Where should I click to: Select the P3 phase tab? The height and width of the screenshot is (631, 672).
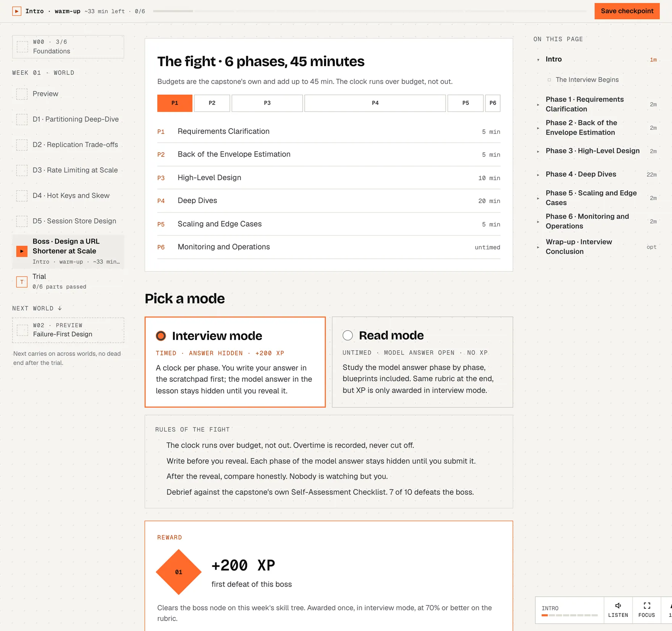pyautogui.click(x=267, y=103)
